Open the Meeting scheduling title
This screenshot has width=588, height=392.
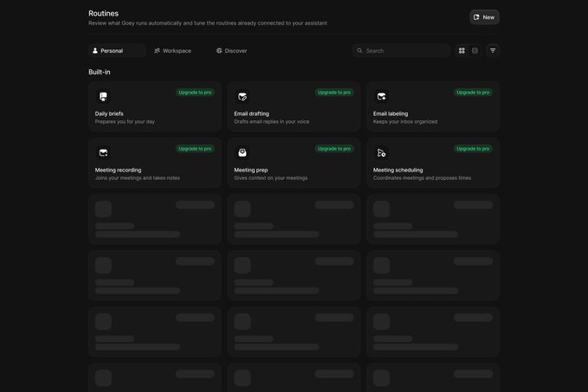(397, 170)
